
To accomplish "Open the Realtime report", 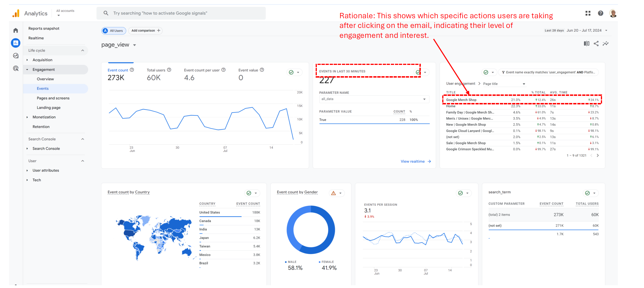I will point(36,38).
